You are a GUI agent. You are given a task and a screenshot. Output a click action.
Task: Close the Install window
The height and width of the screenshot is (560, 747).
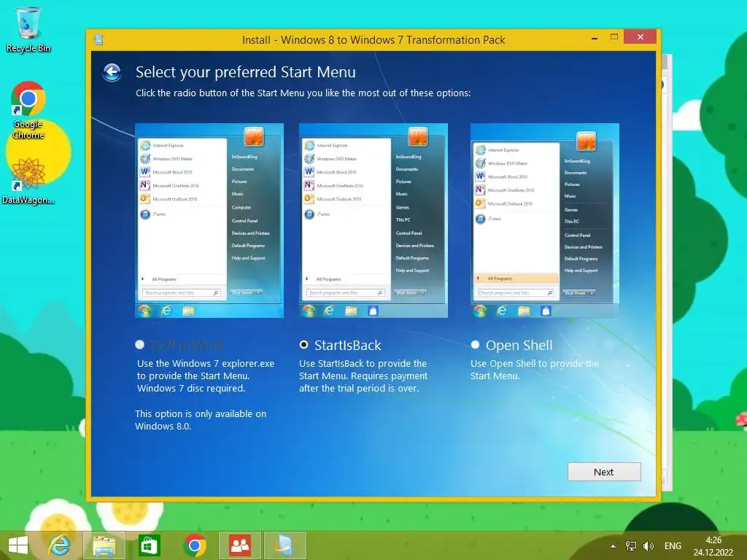click(x=640, y=36)
